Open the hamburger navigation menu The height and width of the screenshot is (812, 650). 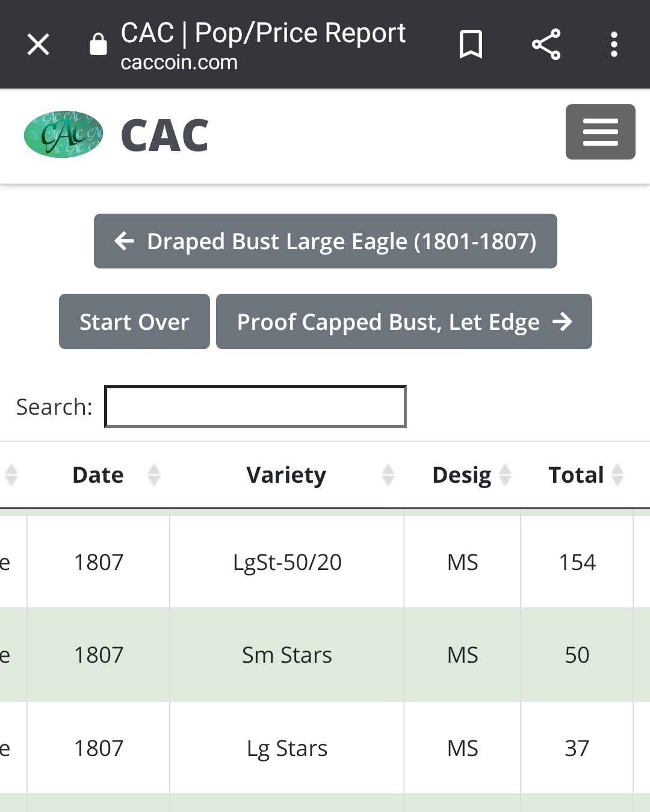point(600,132)
